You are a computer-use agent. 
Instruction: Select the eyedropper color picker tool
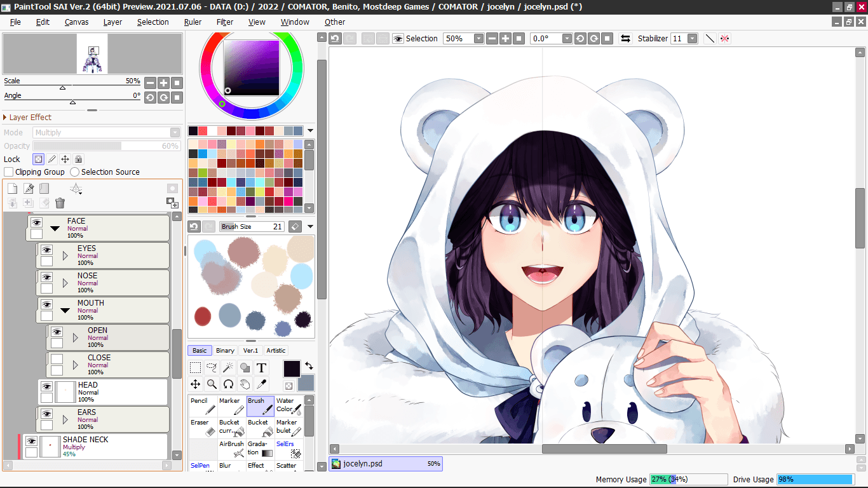(262, 384)
